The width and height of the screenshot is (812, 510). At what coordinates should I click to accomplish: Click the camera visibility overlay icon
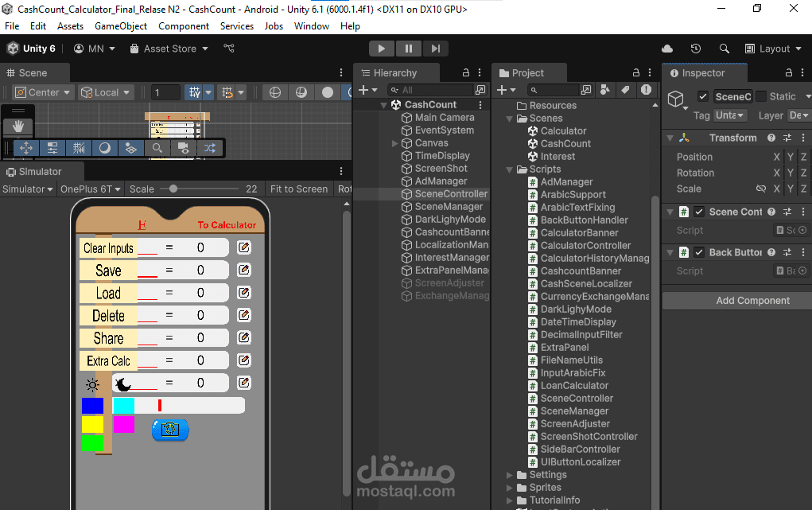(184, 148)
